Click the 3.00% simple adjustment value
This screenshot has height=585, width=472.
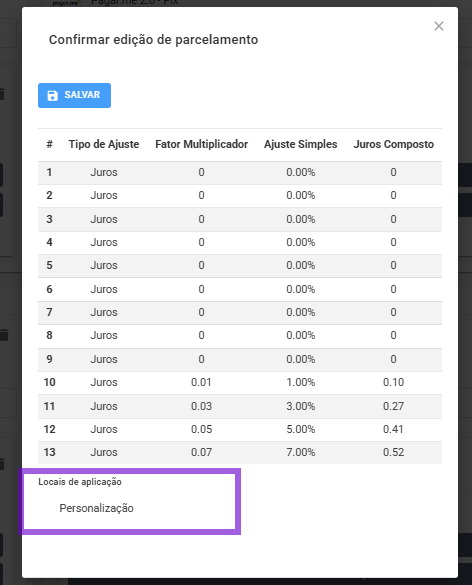click(x=300, y=406)
